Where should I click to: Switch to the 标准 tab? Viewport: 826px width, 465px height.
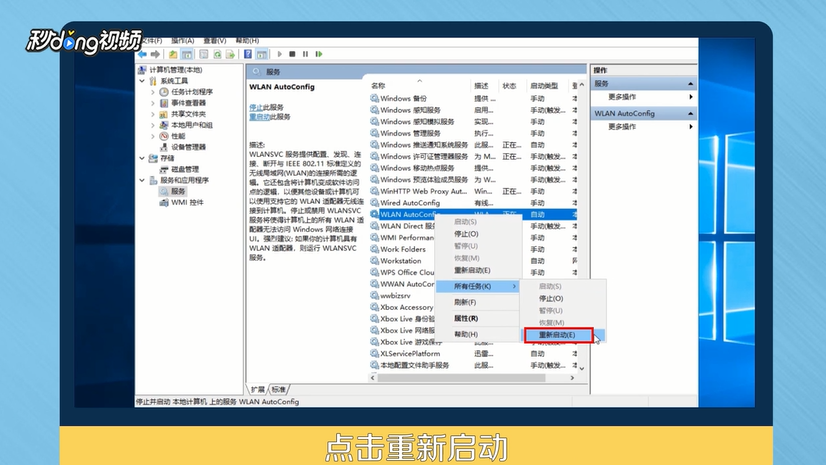279,390
